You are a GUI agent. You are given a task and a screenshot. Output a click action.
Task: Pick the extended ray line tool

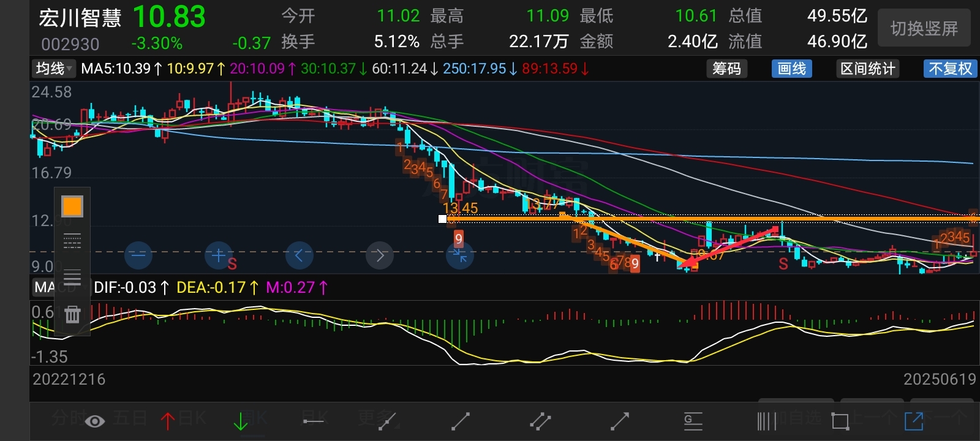(x=387, y=421)
